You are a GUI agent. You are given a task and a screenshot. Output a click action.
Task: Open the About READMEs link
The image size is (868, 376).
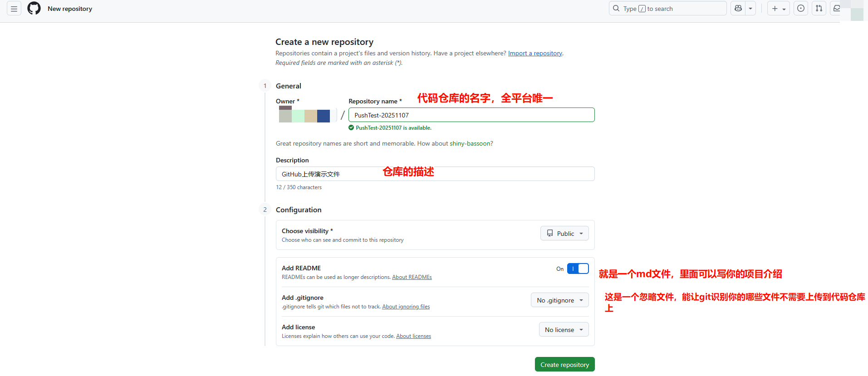(x=412, y=277)
